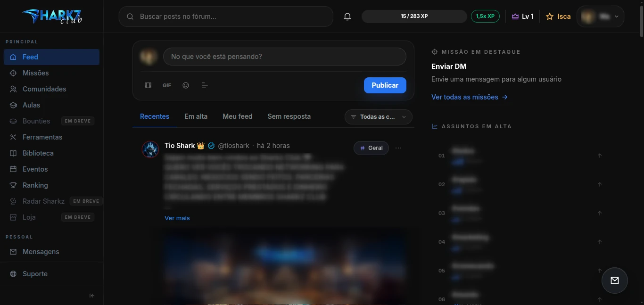This screenshot has width=644, height=305.
Task: Switch to the Em alta tab
Action: pyautogui.click(x=196, y=116)
